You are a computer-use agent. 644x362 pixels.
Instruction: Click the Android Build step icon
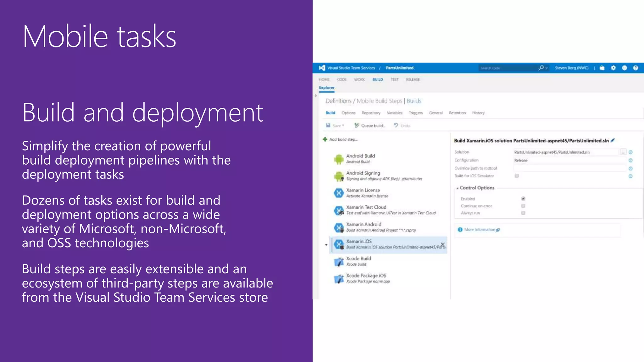click(339, 159)
